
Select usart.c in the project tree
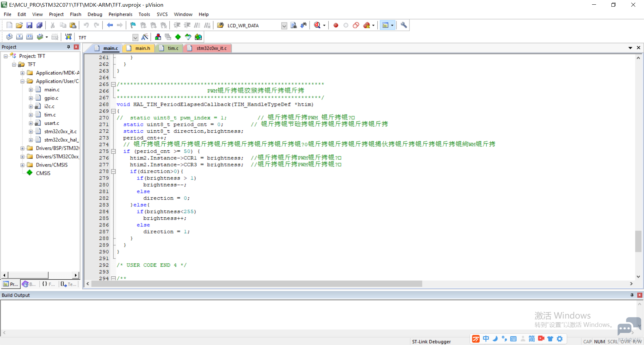[x=52, y=123]
